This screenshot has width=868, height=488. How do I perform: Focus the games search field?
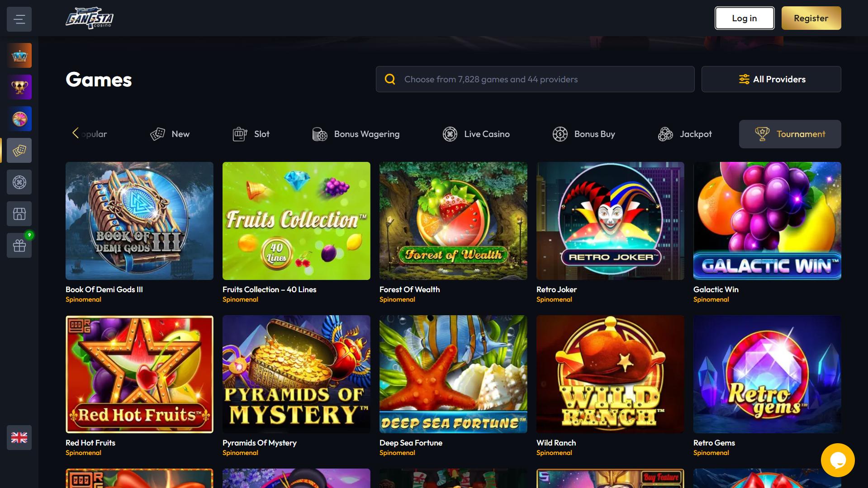[535, 79]
